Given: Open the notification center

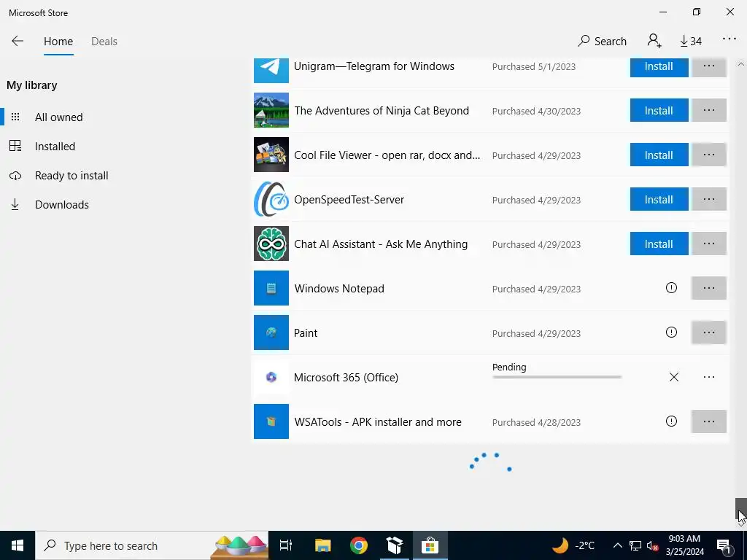Looking at the screenshot, I should 723,545.
